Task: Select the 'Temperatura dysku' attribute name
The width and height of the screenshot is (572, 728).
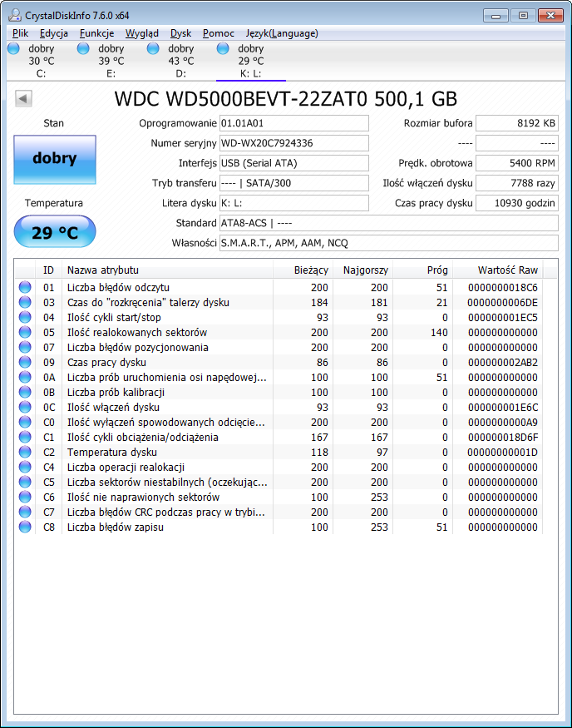Action: coord(111,453)
